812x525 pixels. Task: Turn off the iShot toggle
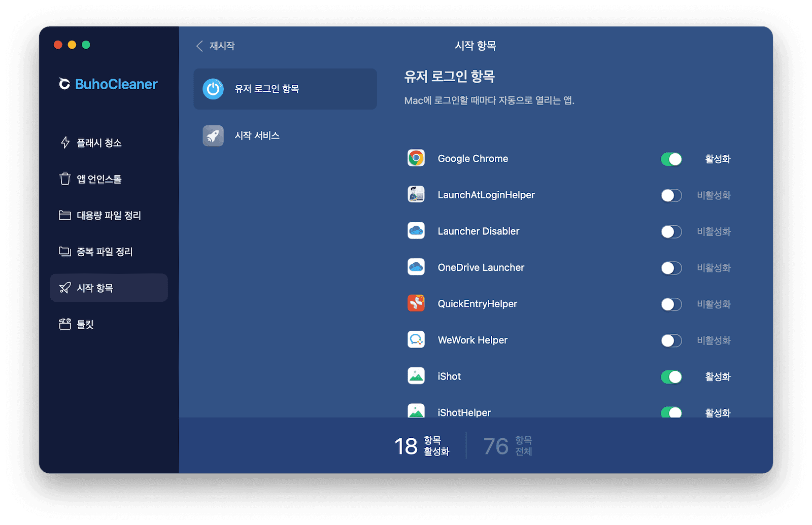671,376
